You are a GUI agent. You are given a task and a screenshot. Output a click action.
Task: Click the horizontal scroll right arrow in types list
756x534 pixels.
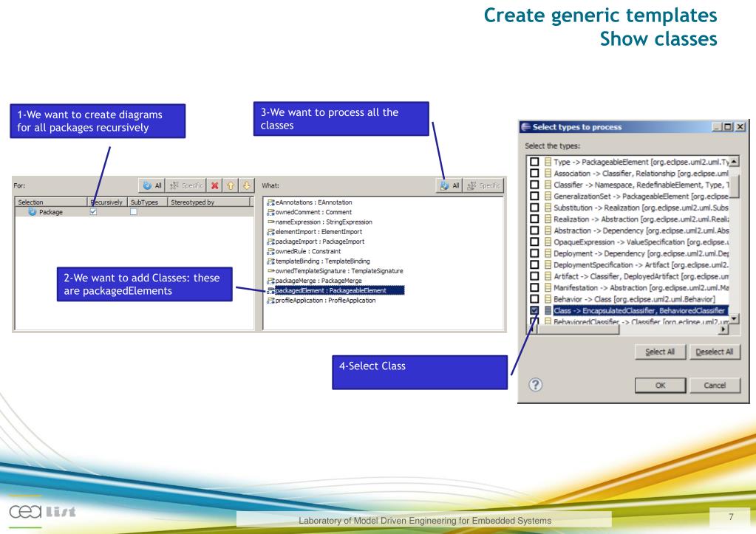click(723, 329)
